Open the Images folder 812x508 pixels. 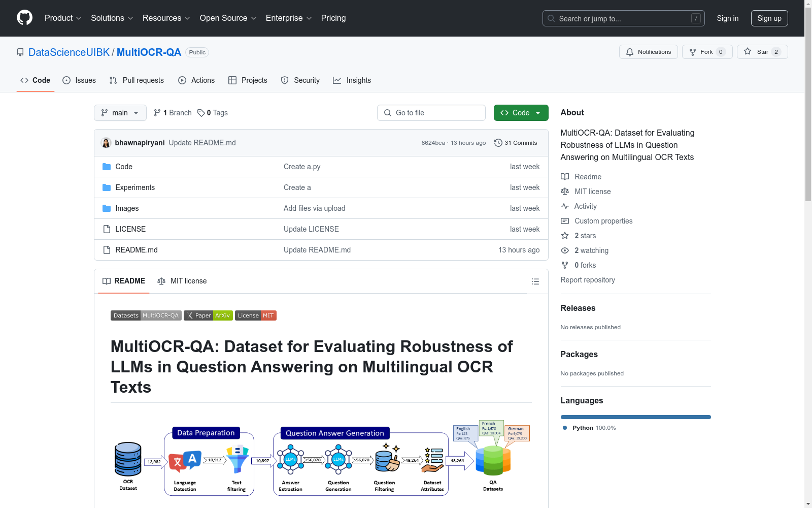(127, 208)
